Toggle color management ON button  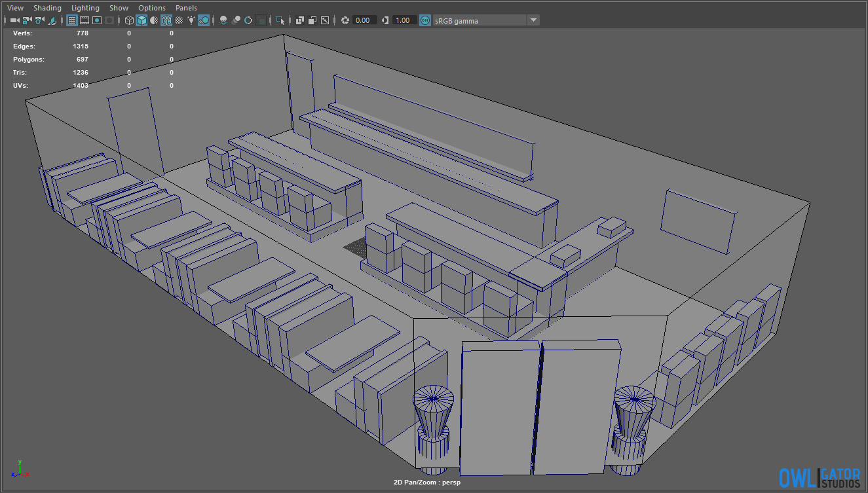(425, 20)
